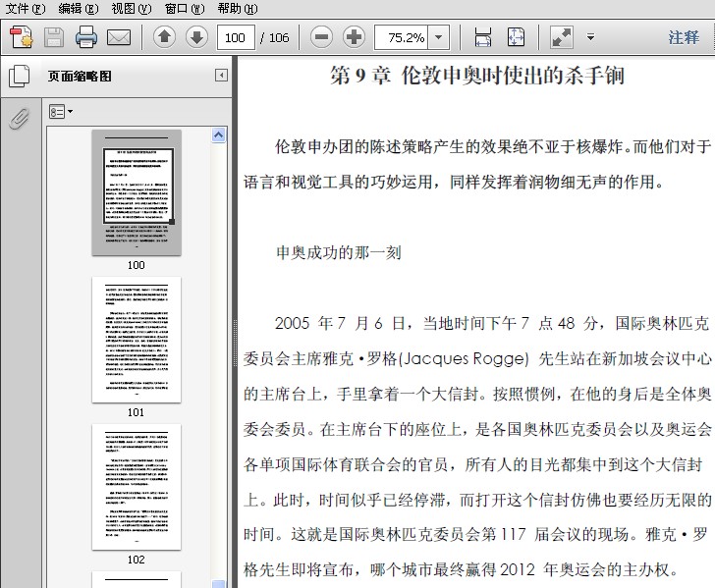
Task: Open the 注释 comments pane
Action: [684, 38]
